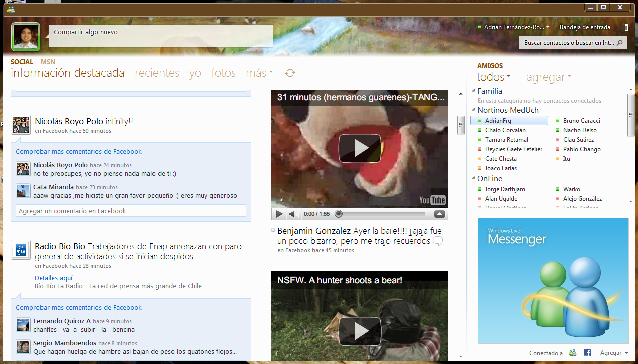This screenshot has height=364, width=638.
Task: Click the Agregar un comentario en Facebook field
Action: tap(131, 211)
